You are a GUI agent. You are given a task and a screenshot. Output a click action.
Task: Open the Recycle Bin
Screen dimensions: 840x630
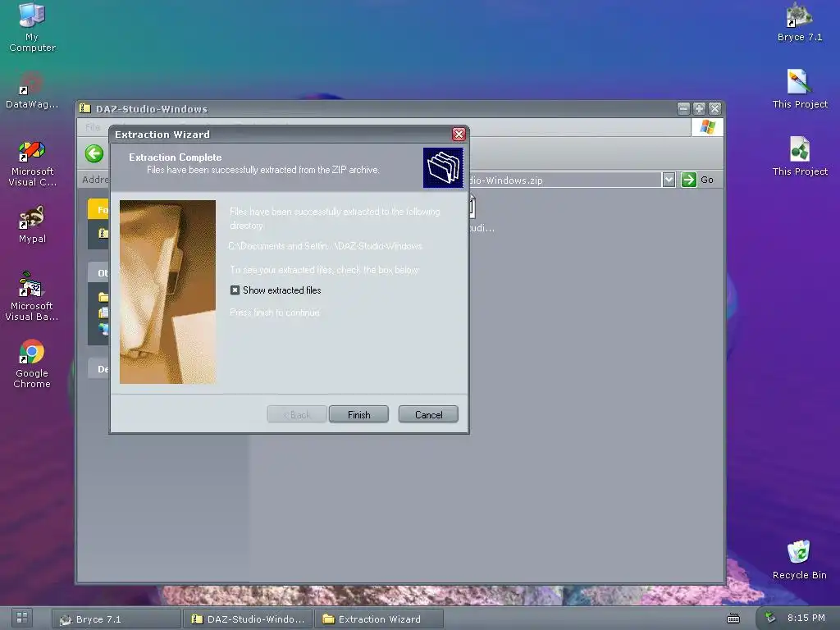pyautogui.click(x=799, y=559)
